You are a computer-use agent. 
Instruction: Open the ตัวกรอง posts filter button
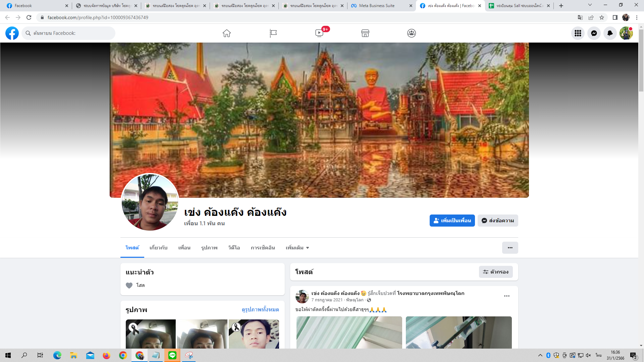[x=495, y=272]
